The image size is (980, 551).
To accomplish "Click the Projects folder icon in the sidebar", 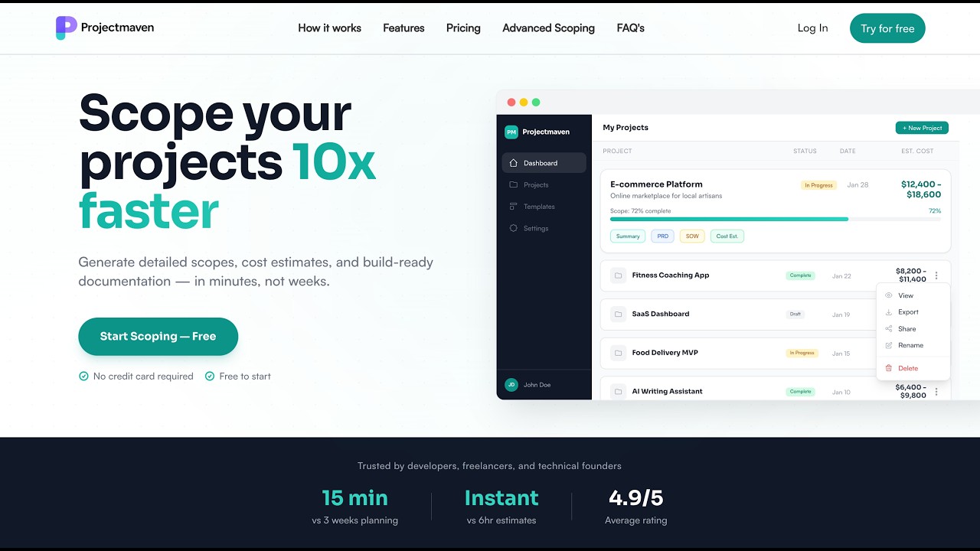I will tap(514, 184).
